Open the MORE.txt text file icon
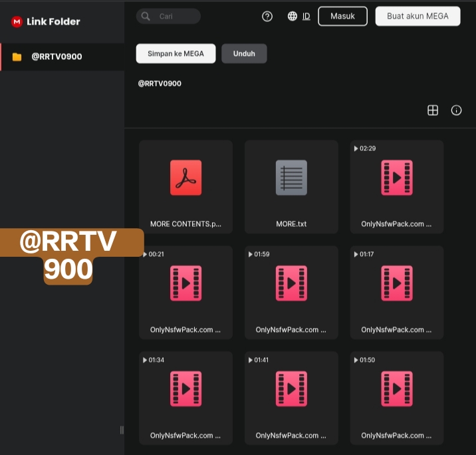 [x=291, y=178]
